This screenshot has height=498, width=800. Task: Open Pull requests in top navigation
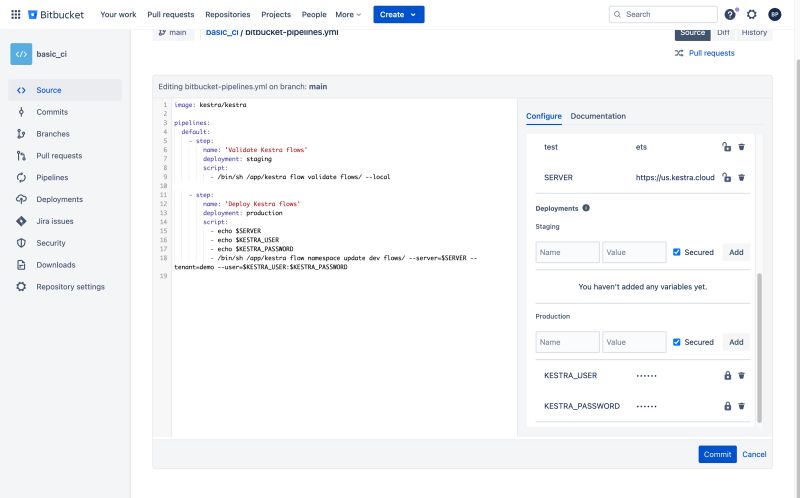[170, 14]
